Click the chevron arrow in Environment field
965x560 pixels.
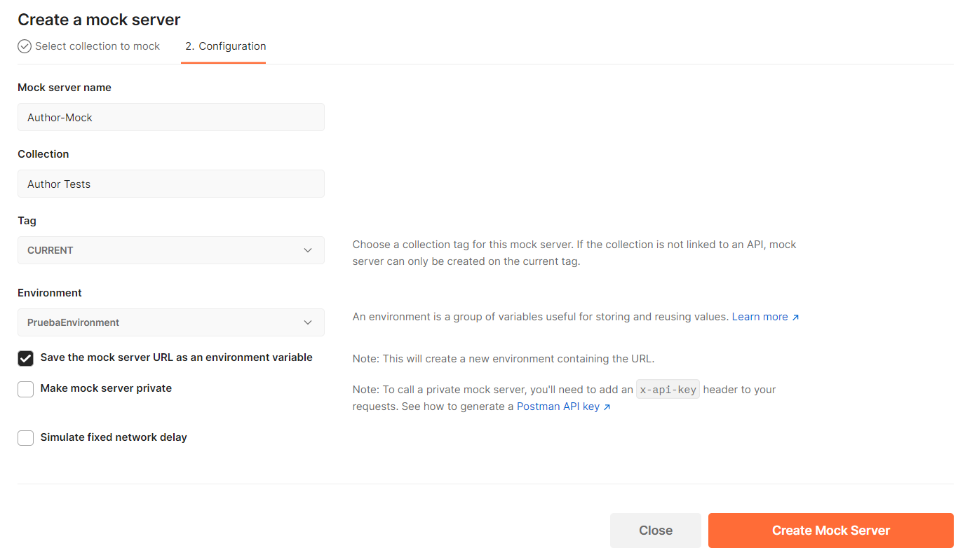point(308,322)
